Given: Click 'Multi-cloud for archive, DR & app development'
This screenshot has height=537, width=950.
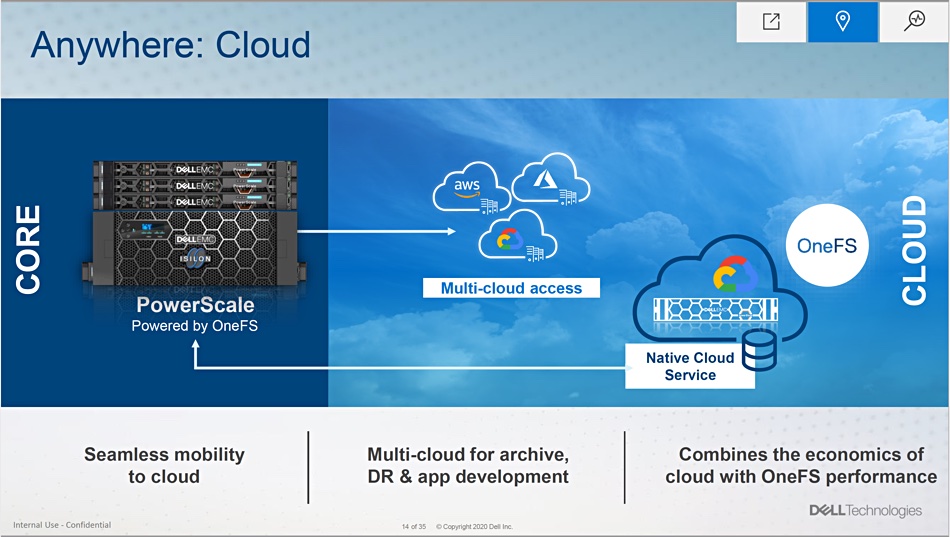Looking at the screenshot, I should pos(468,465).
